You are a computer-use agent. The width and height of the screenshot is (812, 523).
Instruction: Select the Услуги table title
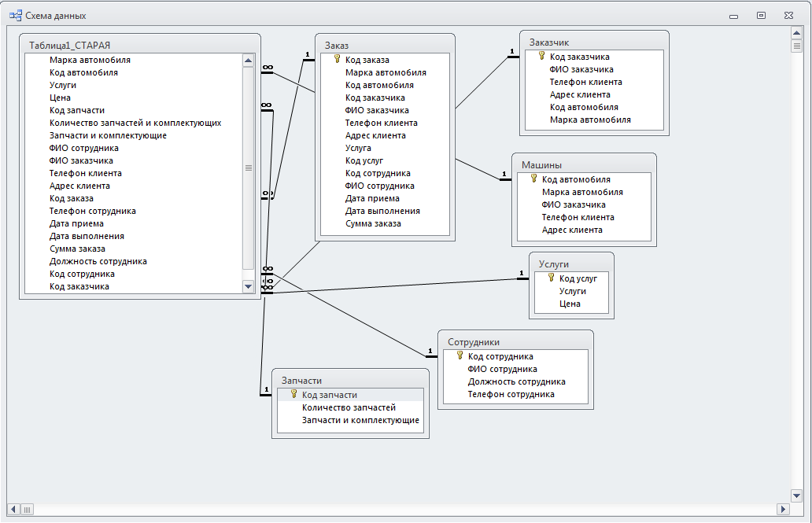[554, 264]
